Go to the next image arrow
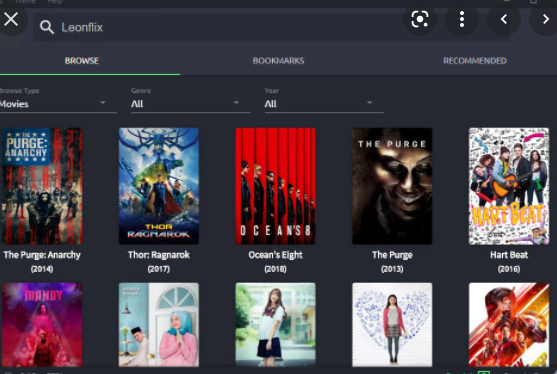Viewport: 557px width, 374px height. coord(545,19)
